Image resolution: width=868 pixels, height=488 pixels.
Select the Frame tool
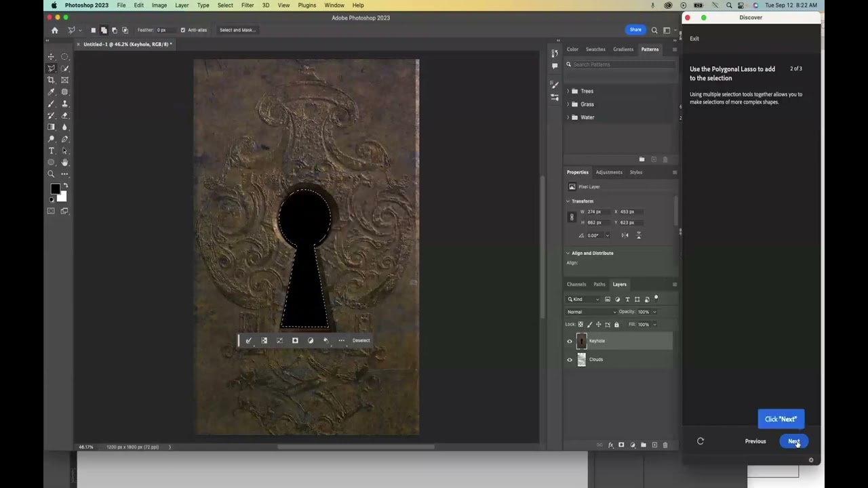pyautogui.click(x=64, y=80)
